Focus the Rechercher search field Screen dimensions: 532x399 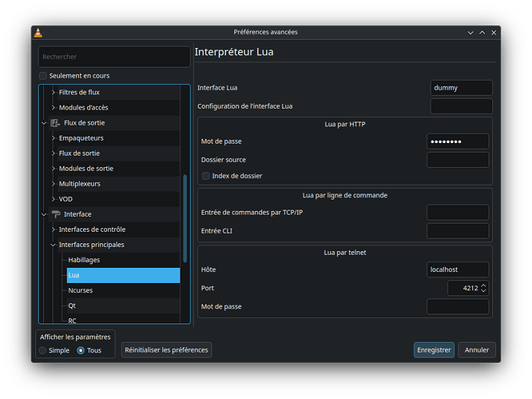point(114,57)
